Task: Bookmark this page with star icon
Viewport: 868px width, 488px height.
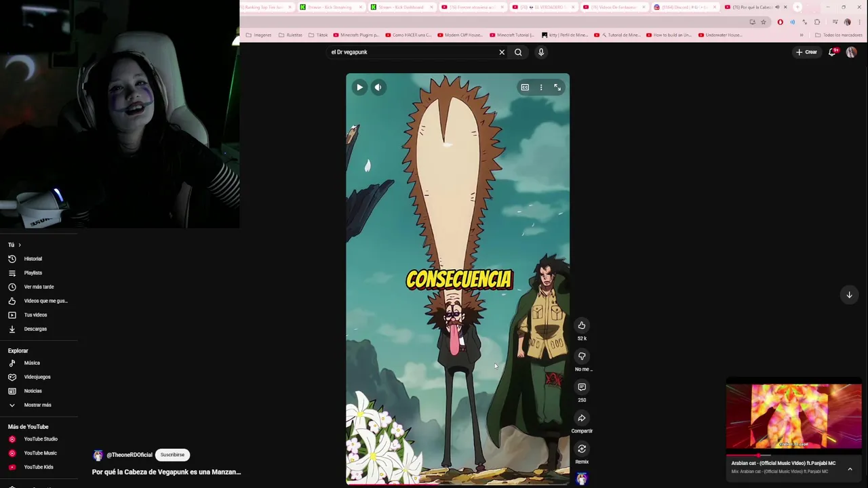Action: 763,22
